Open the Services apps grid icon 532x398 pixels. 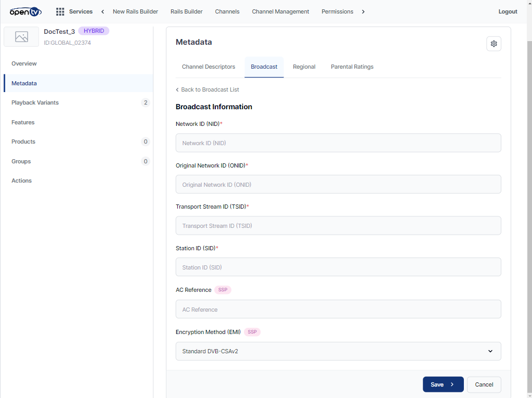[60, 11]
